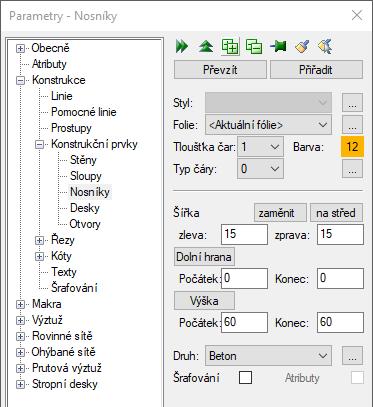The height and width of the screenshot is (407, 373).
Task: Click the ellipsis button next to Folie
Action: point(352,125)
